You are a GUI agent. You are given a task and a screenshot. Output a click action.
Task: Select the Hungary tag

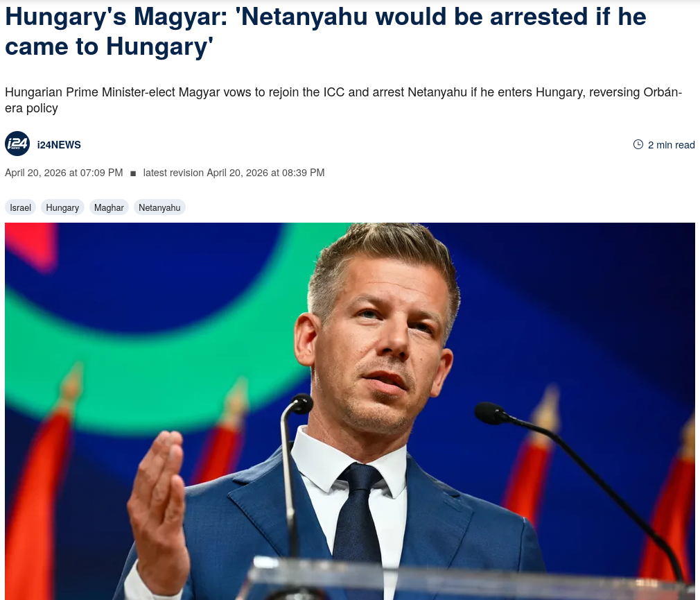62,207
